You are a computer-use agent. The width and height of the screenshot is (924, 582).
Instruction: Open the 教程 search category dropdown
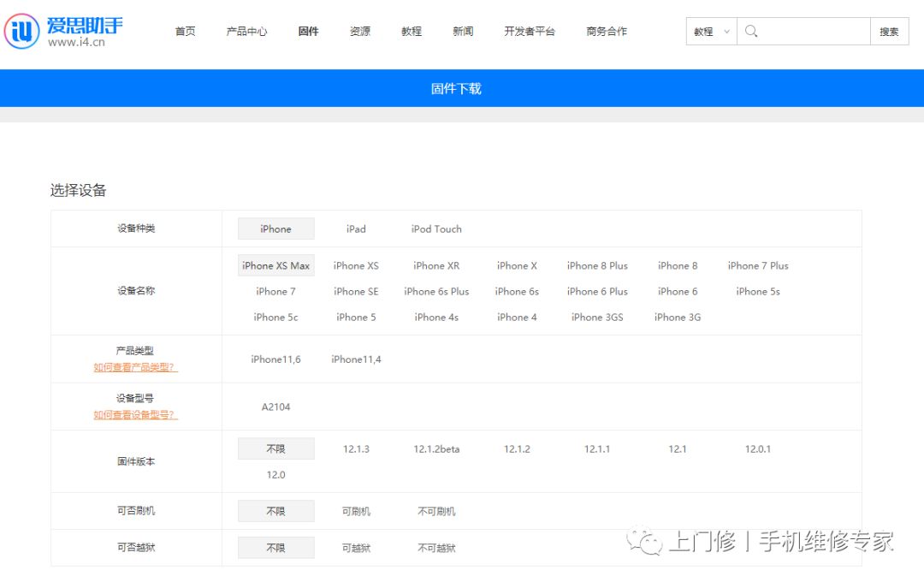point(711,32)
